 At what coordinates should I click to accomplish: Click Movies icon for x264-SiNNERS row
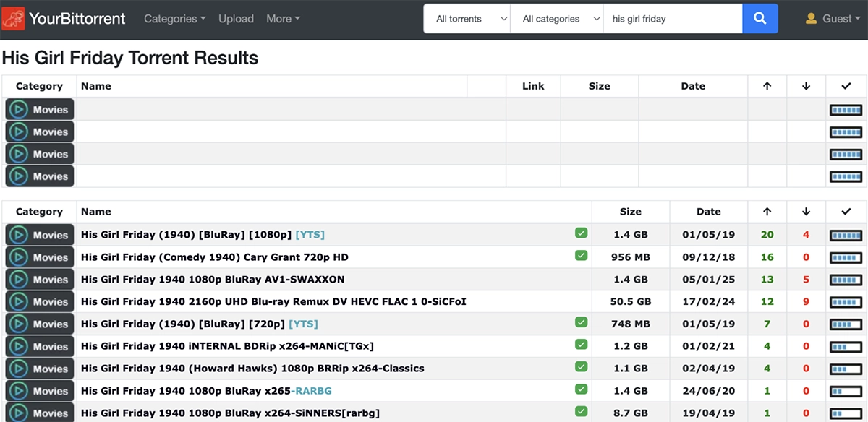pos(40,413)
